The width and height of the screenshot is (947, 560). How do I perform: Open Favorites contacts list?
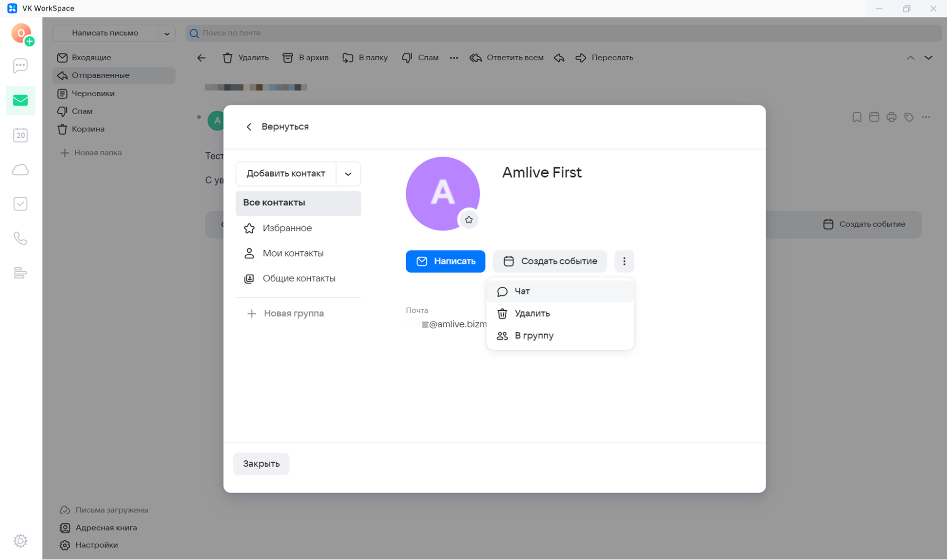(x=287, y=228)
